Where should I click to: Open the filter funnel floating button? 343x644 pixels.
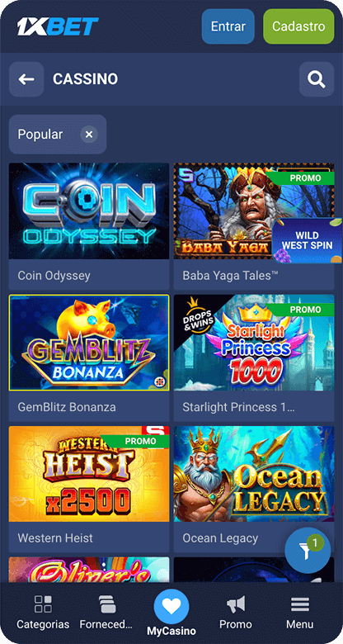point(308,551)
